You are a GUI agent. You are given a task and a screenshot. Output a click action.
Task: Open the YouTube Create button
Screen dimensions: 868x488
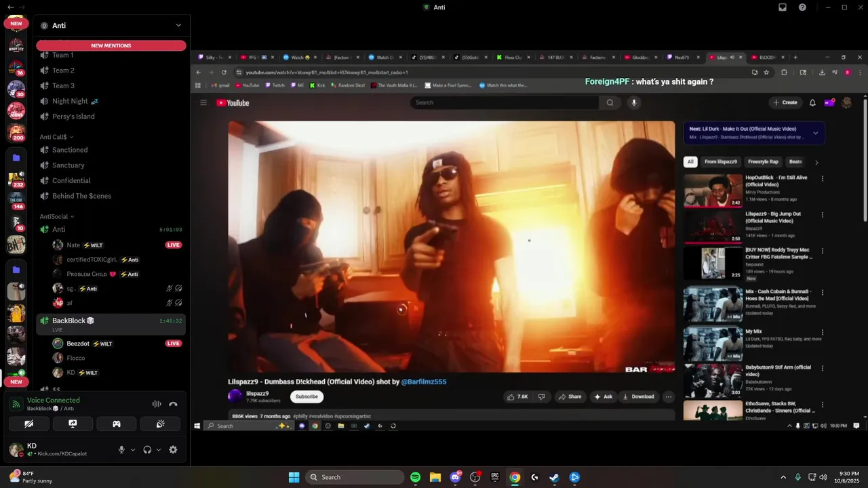[785, 102]
